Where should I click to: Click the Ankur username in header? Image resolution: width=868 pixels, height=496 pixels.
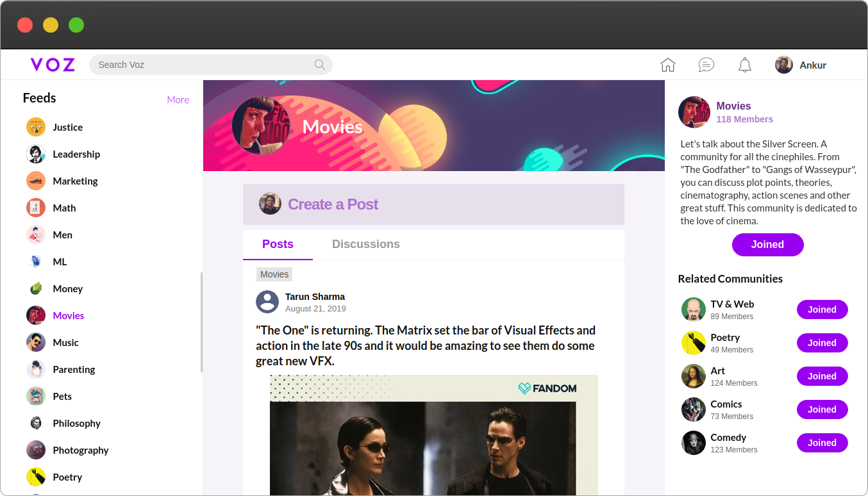813,65
